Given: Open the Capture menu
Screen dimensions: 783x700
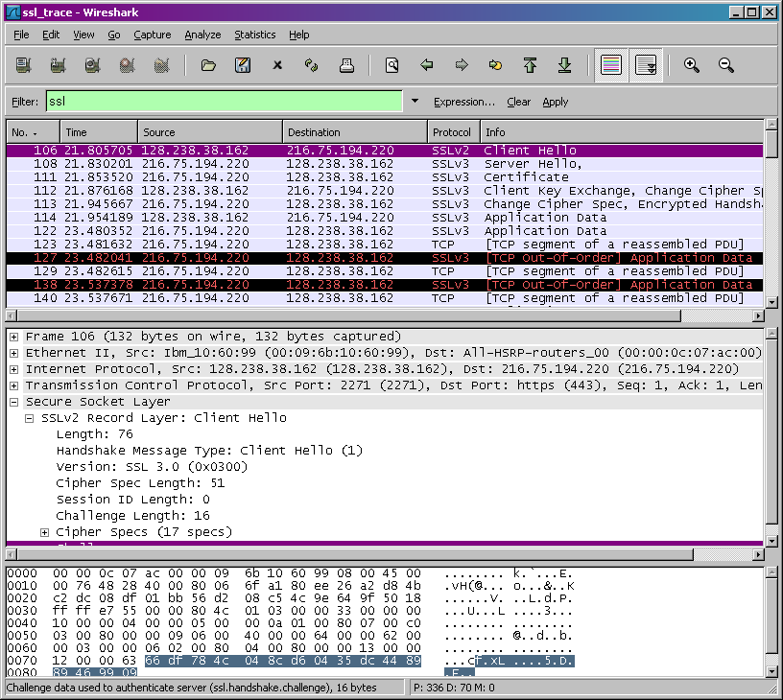Looking at the screenshot, I should click(x=153, y=35).
